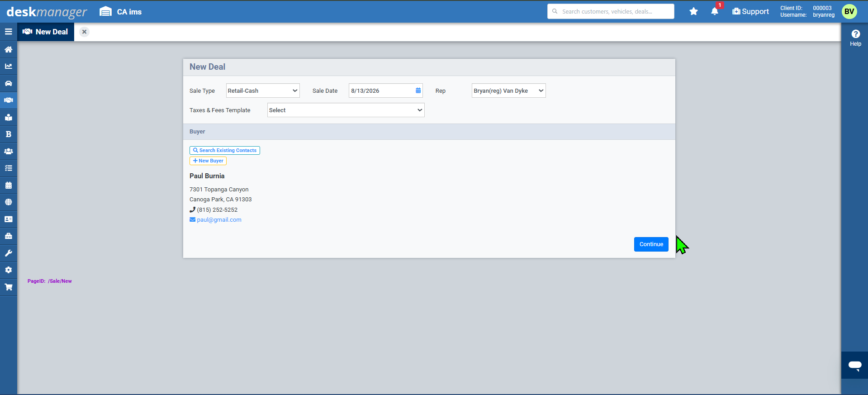Screen dimensions: 868x395
Task: Open the vehicle inventory car icon
Action: [8, 83]
